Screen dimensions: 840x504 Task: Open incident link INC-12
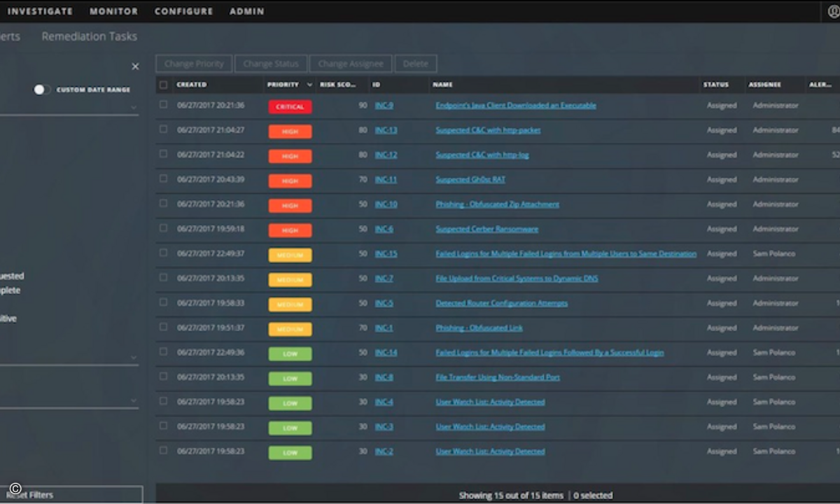pyautogui.click(x=386, y=155)
